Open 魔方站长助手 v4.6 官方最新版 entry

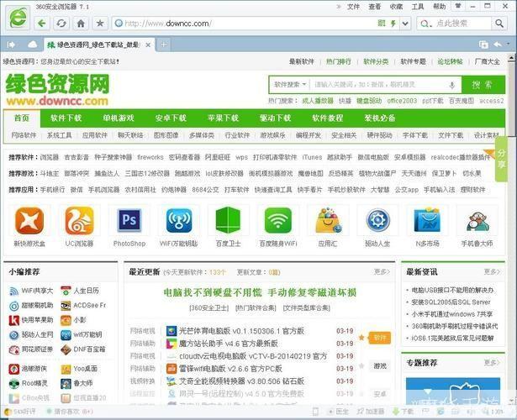tap(228, 344)
